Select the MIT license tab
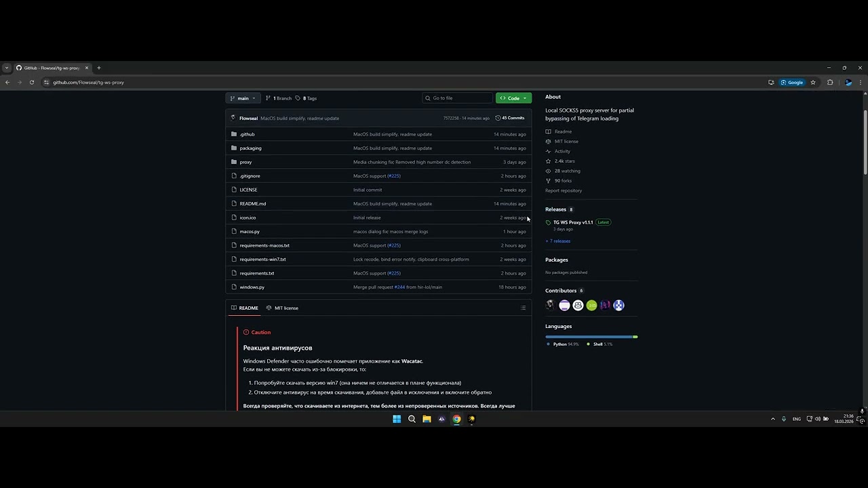 coord(282,308)
